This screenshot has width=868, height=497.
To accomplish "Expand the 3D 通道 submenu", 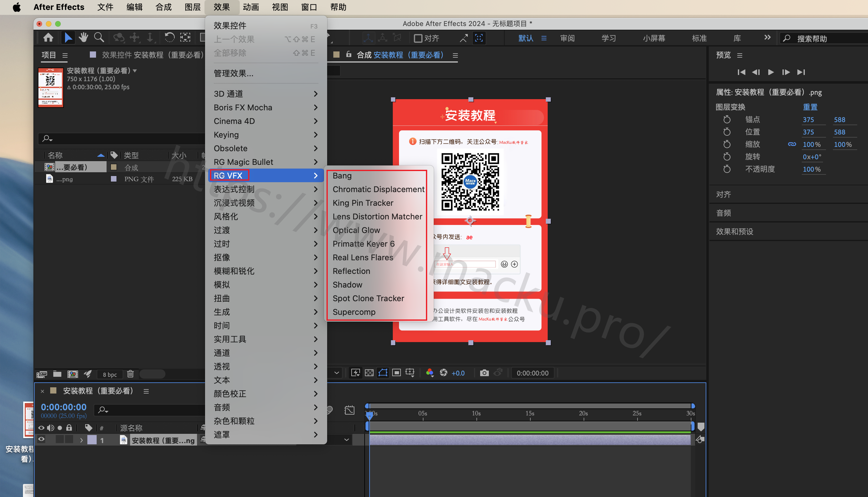I will (265, 94).
